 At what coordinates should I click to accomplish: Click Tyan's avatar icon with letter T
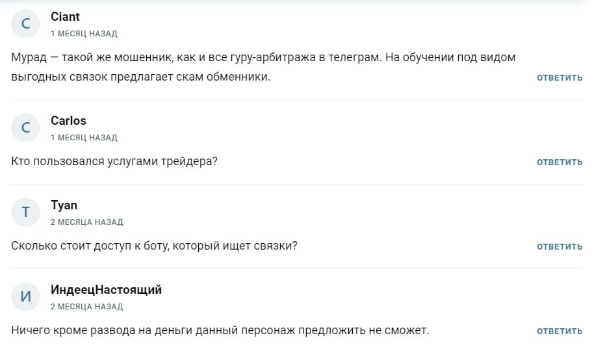tap(26, 213)
